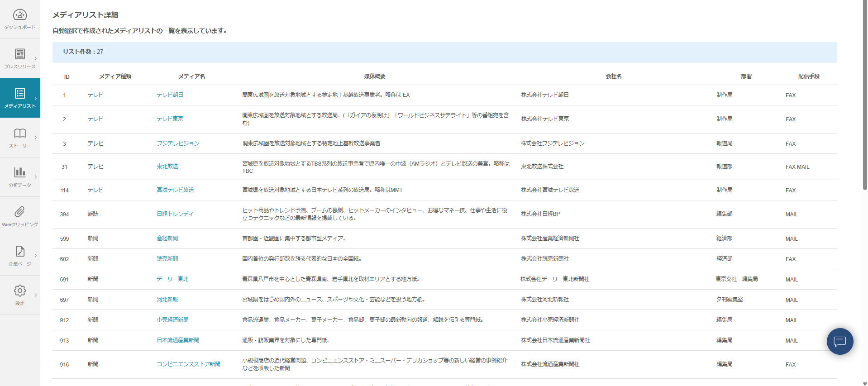
Task: Open the Dashboard gauge icon
Action: 20,15
